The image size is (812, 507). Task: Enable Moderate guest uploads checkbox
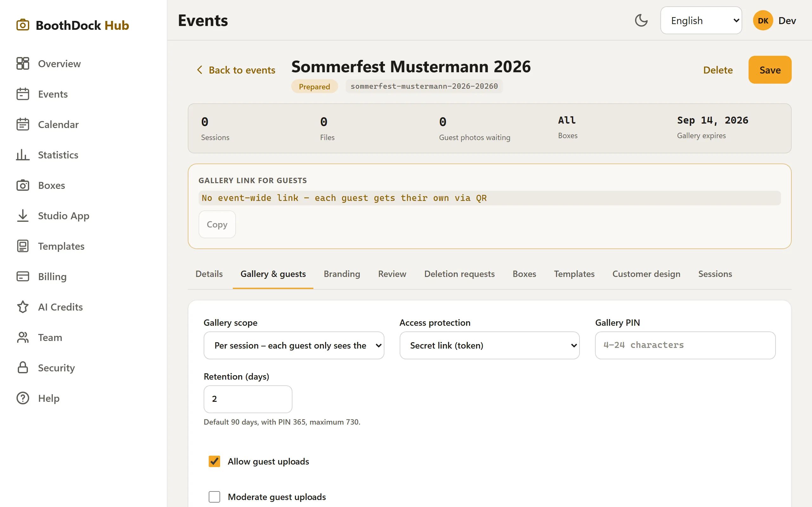coord(214,497)
